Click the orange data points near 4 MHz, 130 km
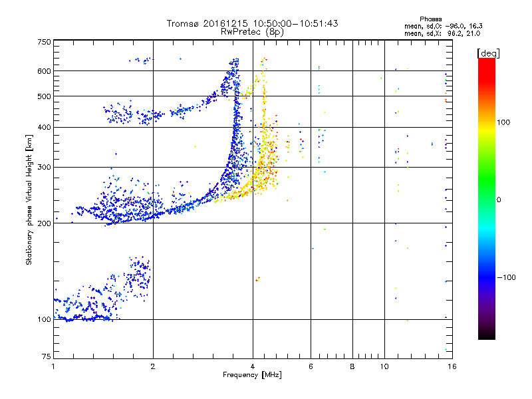Viewport: 532px width, 399px height. (257, 279)
